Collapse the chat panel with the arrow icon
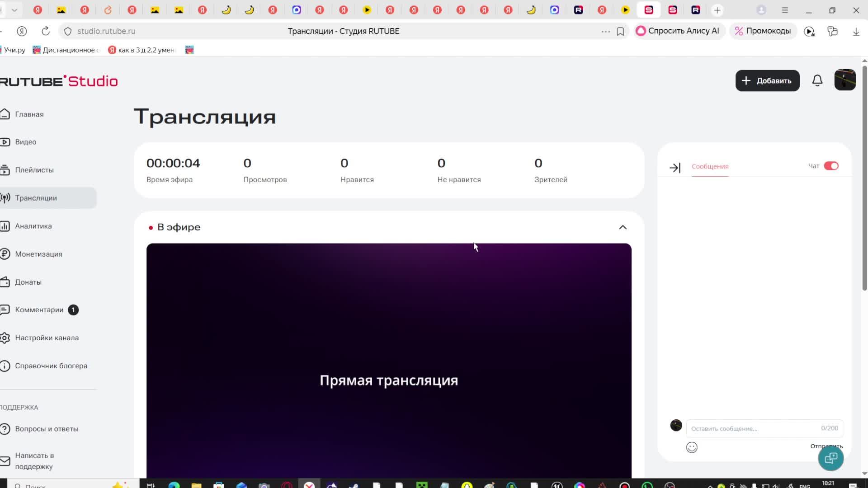This screenshot has width=868, height=488. (675, 168)
